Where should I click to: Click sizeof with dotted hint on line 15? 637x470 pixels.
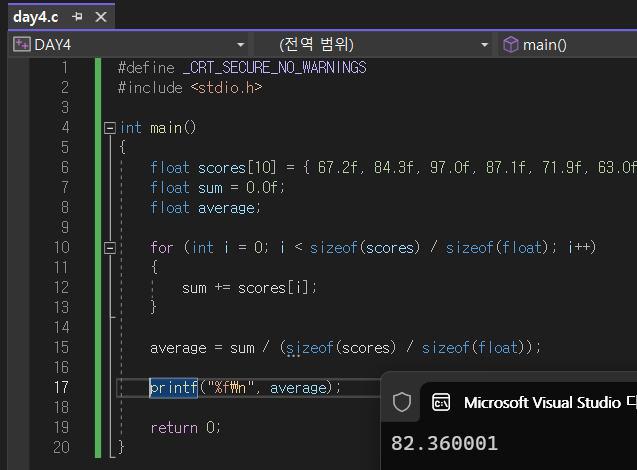310,348
